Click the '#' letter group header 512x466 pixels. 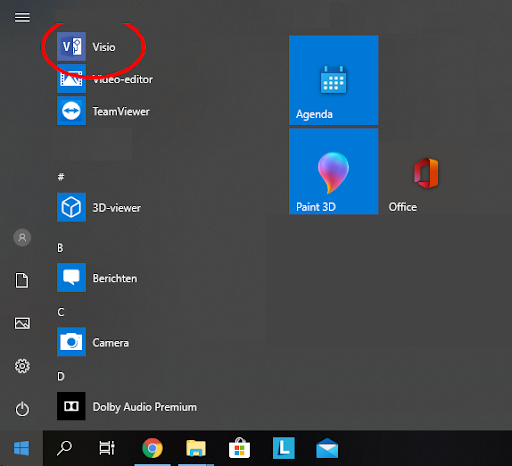(61, 177)
